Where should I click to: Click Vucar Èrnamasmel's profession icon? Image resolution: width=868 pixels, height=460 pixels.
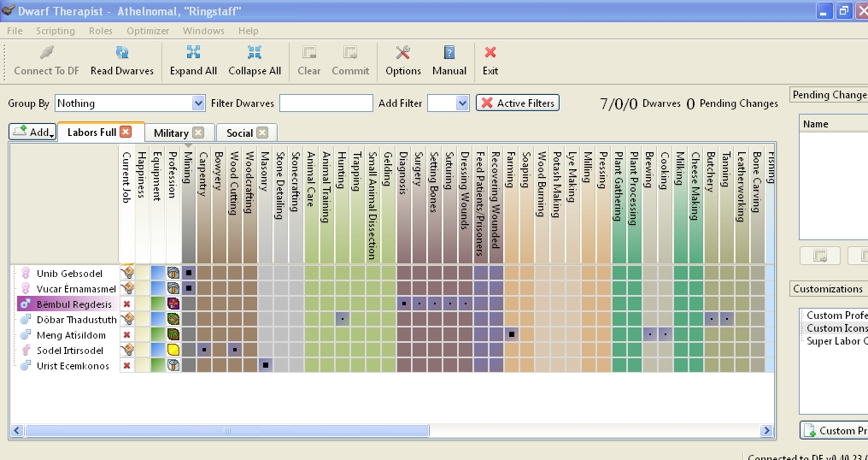click(173, 288)
